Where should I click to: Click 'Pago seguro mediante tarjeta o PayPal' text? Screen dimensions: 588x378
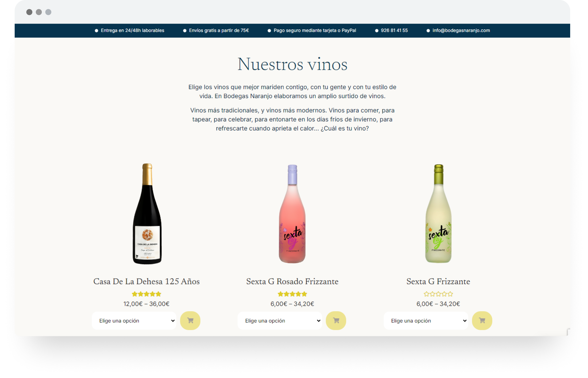coord(315,30)
